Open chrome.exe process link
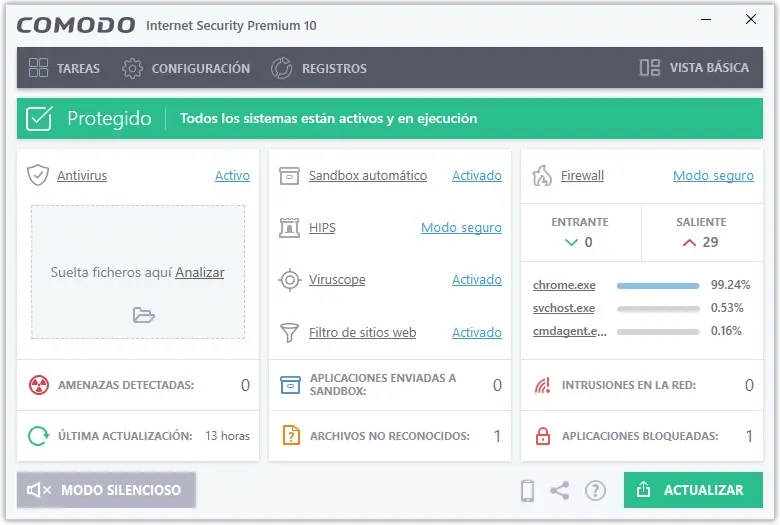 (564, 285)
